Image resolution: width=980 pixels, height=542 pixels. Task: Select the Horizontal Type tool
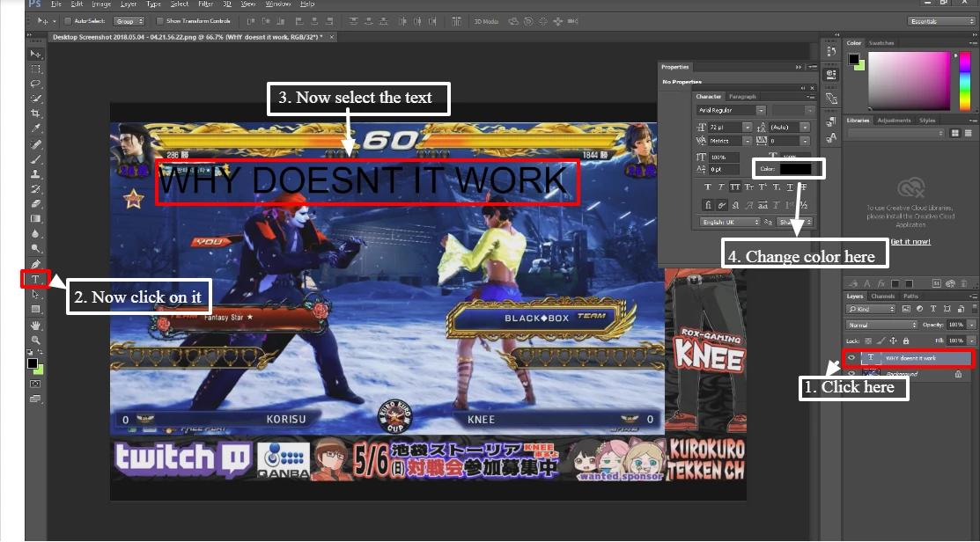coord(35,279)
